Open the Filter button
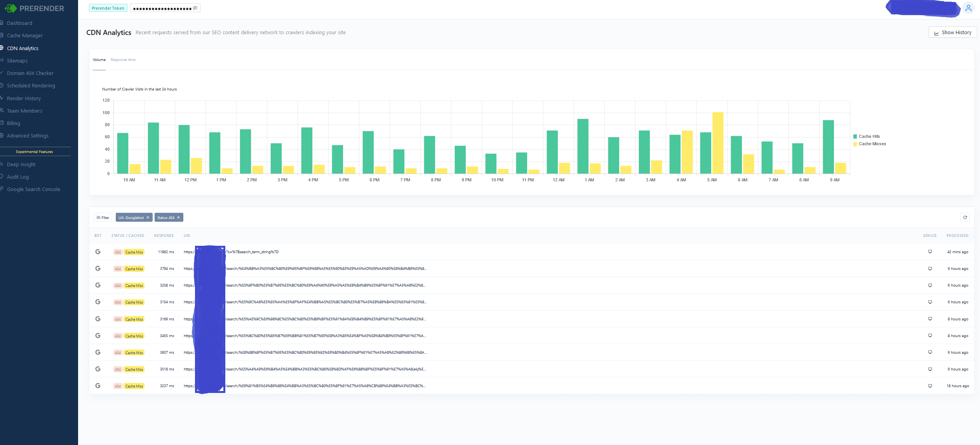 [x=103, y=217]
